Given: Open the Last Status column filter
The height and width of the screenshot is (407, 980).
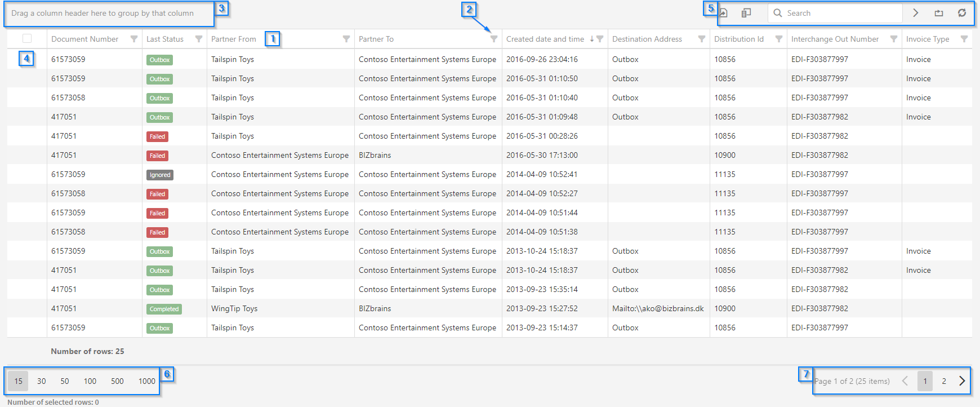Looking at the screenshot, I should [x=199, y=39].
